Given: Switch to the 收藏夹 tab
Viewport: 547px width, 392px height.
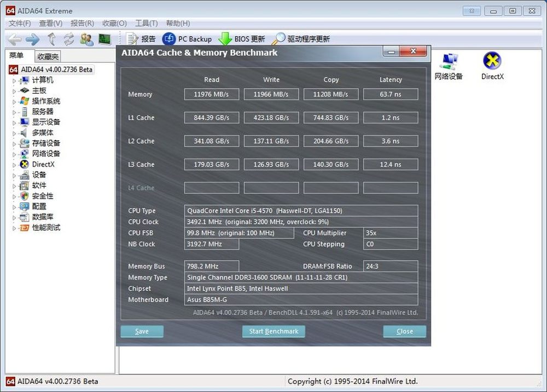Looking at the screenshot, I should coord(48,56).
